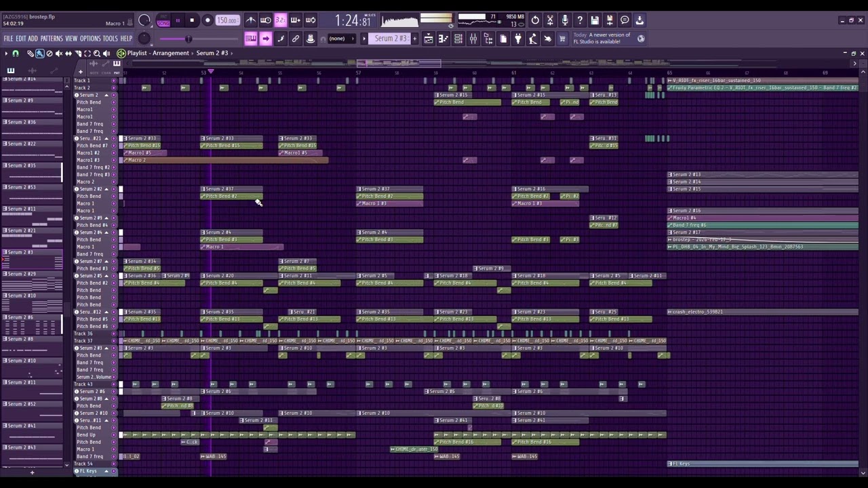Toggle auto-scroll arrow button
This screenshot has width=868, height=488.
click(265, 39)
